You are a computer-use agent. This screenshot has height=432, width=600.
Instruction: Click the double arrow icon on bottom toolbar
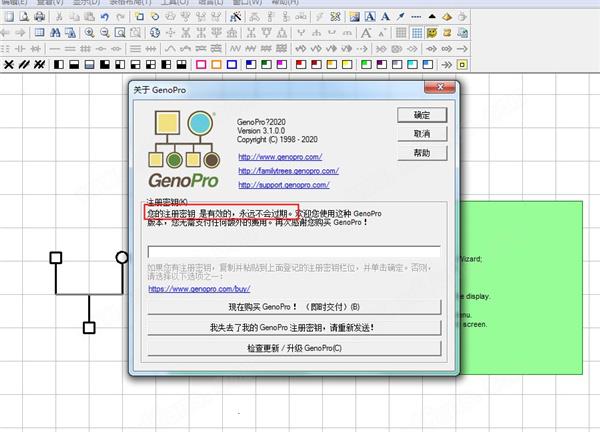[x=447, y=65]
